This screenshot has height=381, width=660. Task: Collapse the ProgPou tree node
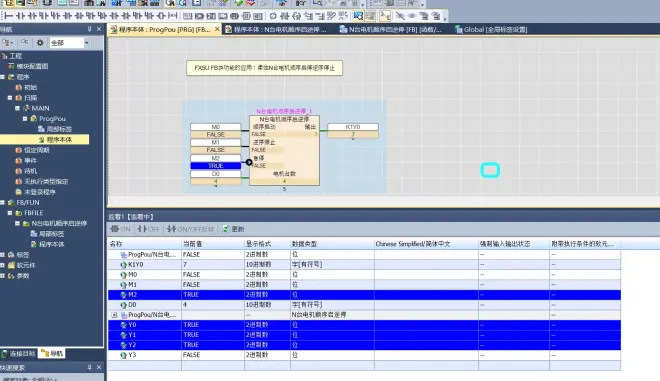click(x=25, y=118)
